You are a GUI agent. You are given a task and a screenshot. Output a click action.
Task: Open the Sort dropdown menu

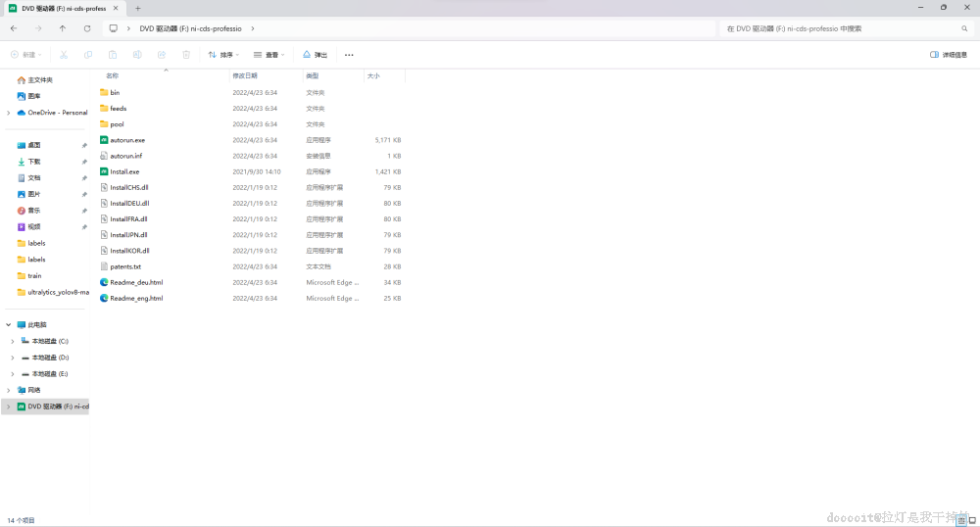[223, 55]
